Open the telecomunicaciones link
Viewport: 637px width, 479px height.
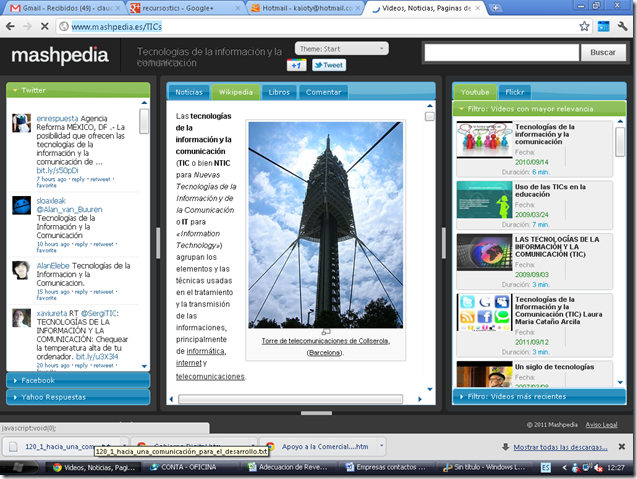pos(210,377)
